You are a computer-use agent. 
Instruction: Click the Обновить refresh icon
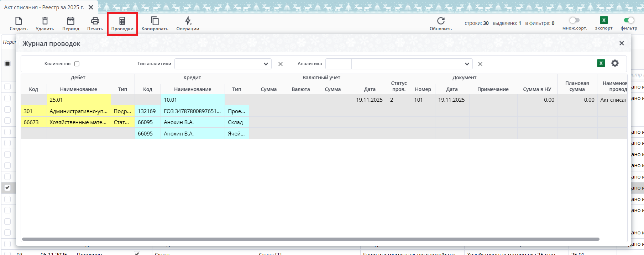tap(441, 21)
